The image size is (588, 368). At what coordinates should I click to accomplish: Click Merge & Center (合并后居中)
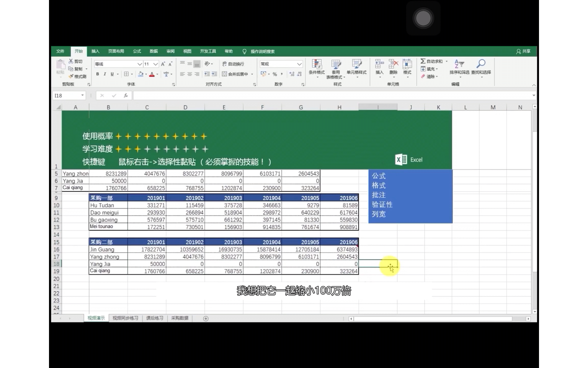click(x=234, y=74)
